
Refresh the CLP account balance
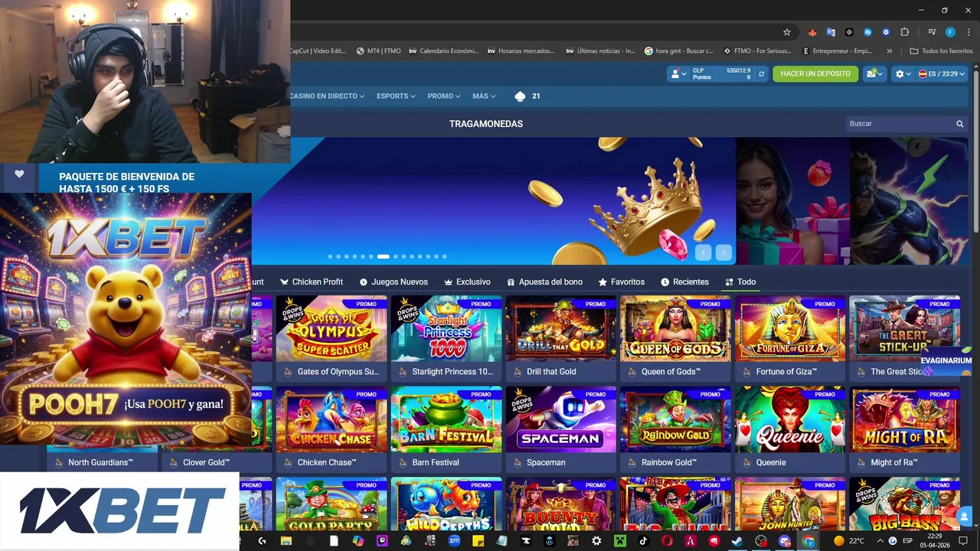click(761, 73)
